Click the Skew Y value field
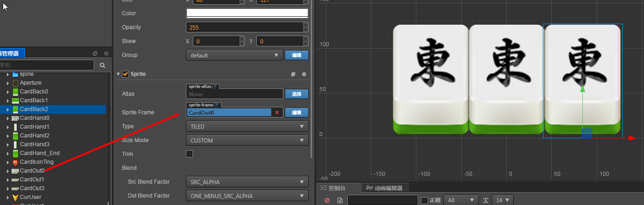 [280, 41]
